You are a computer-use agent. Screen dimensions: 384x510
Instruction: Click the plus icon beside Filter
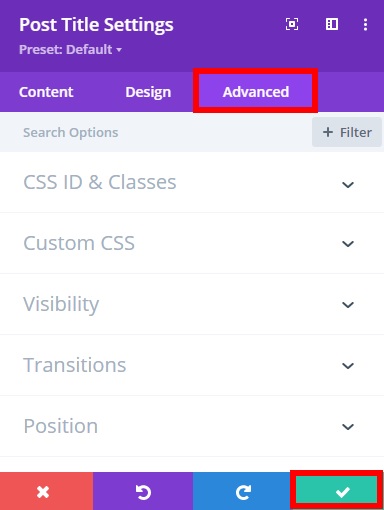(328, 132)
